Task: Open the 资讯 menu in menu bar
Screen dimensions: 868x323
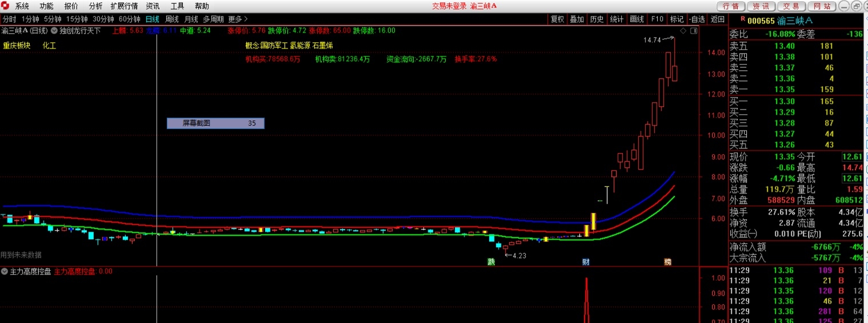Action: (x=153, y=6)
